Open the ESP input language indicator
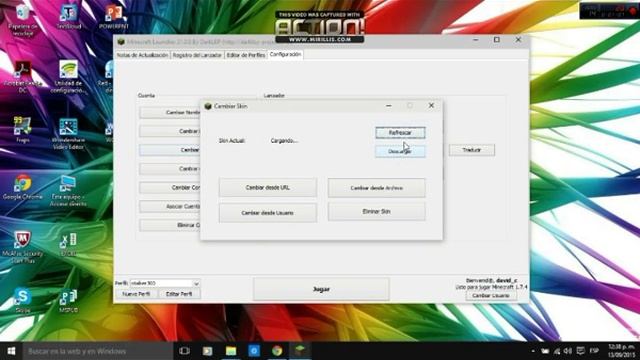 click(x=594, y=351)
